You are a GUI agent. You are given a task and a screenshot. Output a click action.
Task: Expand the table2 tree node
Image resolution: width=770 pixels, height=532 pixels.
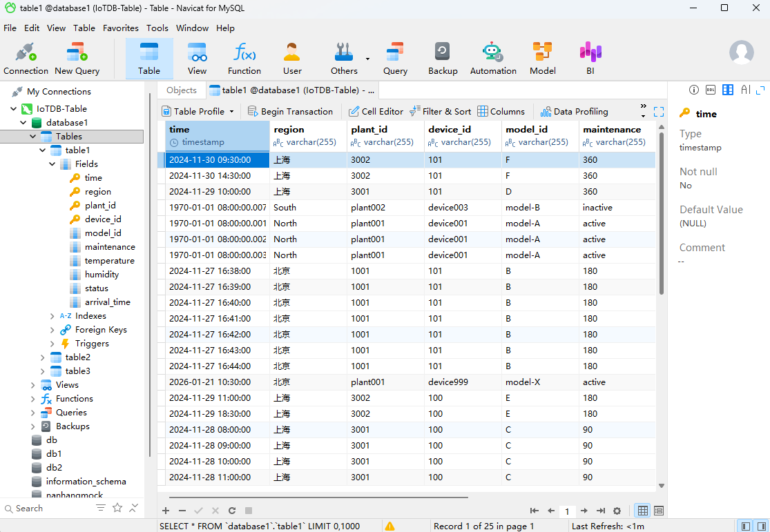43,357
